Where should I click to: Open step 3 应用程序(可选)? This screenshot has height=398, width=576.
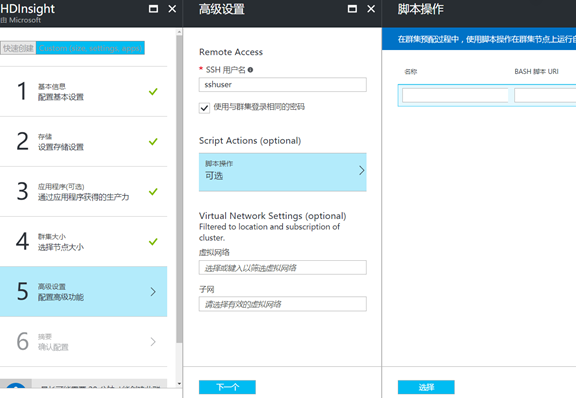point(83,191)
